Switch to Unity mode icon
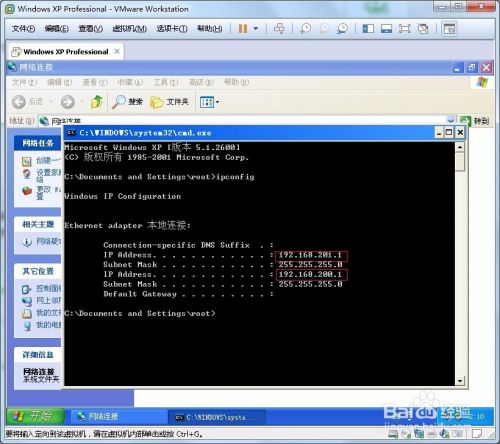This screenshot has width=500, height=444. pos(423,29)
